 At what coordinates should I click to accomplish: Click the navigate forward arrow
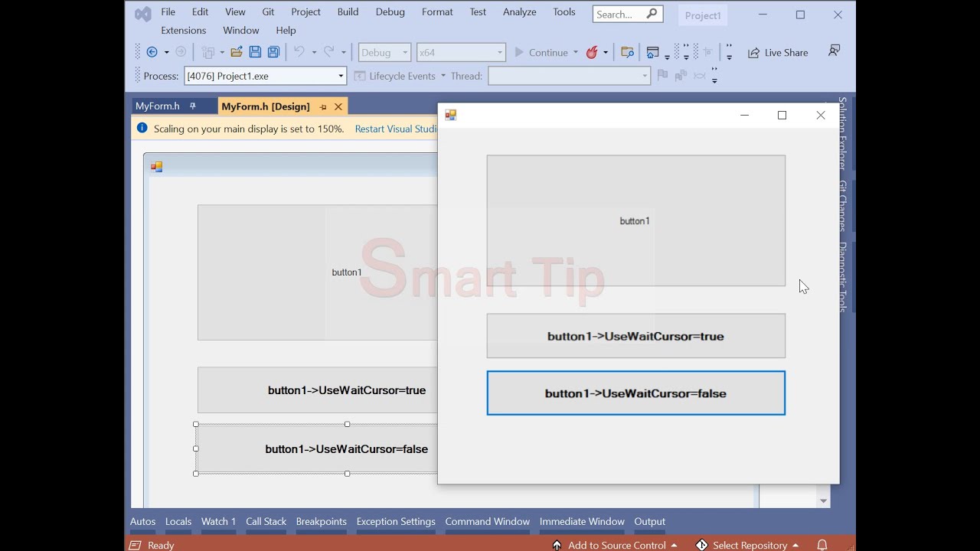(181, 52)
